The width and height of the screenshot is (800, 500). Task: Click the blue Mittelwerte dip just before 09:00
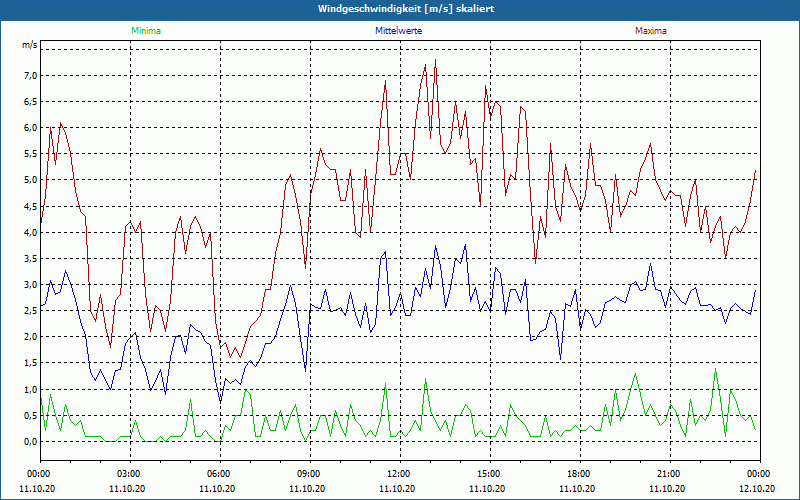305,371
